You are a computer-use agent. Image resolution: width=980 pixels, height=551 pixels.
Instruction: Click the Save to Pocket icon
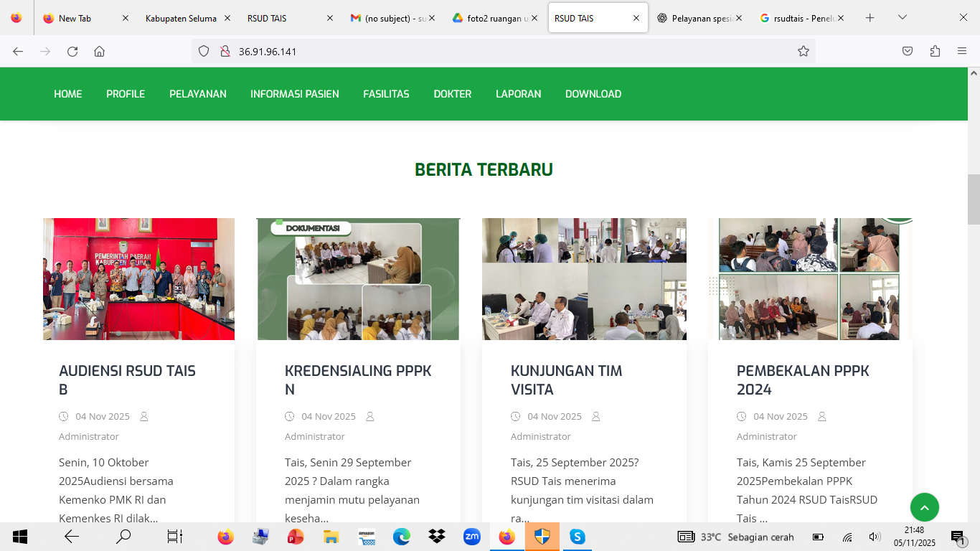(908, 52)
